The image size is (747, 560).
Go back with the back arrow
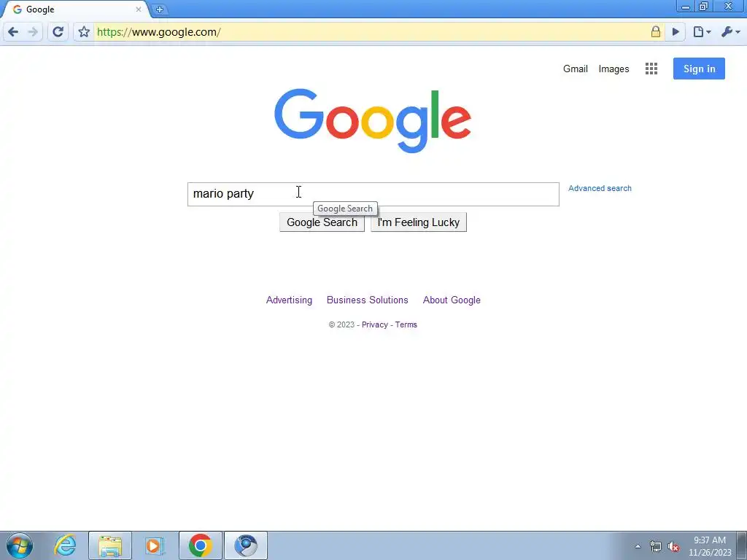[x=13, y=32]
